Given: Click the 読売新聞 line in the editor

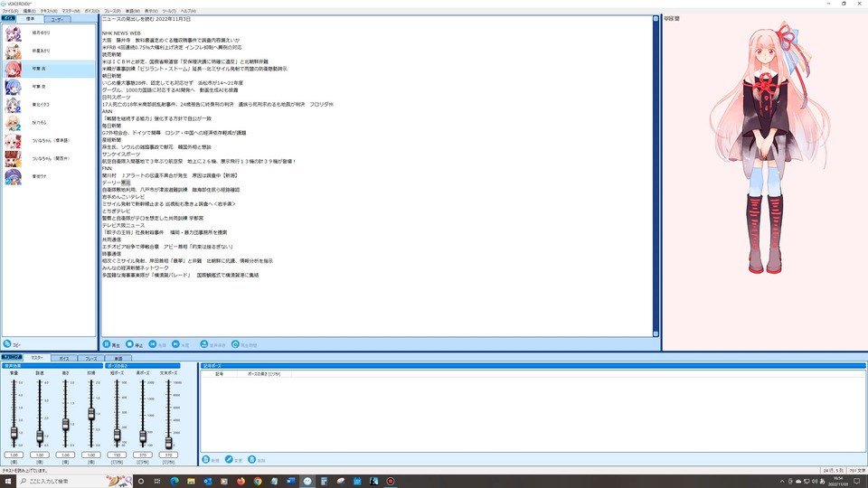Looking at the screenshot, I should coord(111,55).
